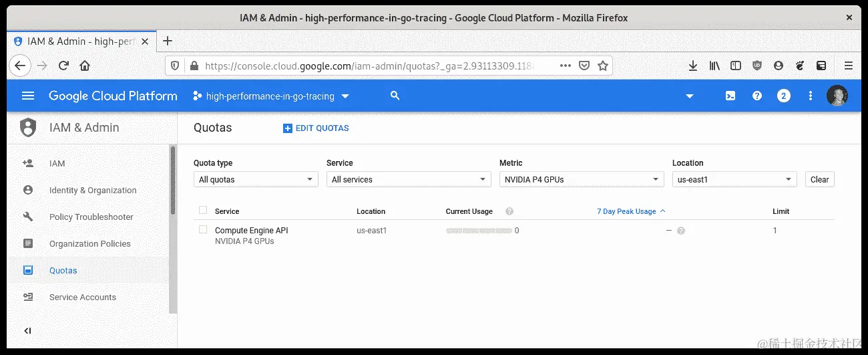Click EDIT QUOTAS button
This screenshot has height=355, width=868.
[x=316, y=128]
